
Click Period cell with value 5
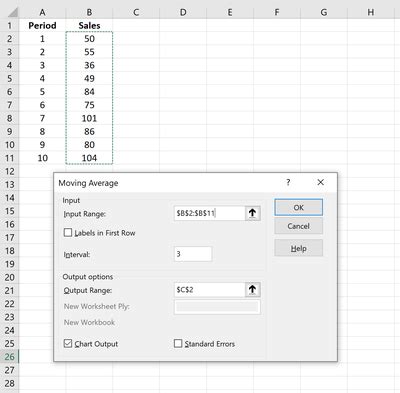42,92
